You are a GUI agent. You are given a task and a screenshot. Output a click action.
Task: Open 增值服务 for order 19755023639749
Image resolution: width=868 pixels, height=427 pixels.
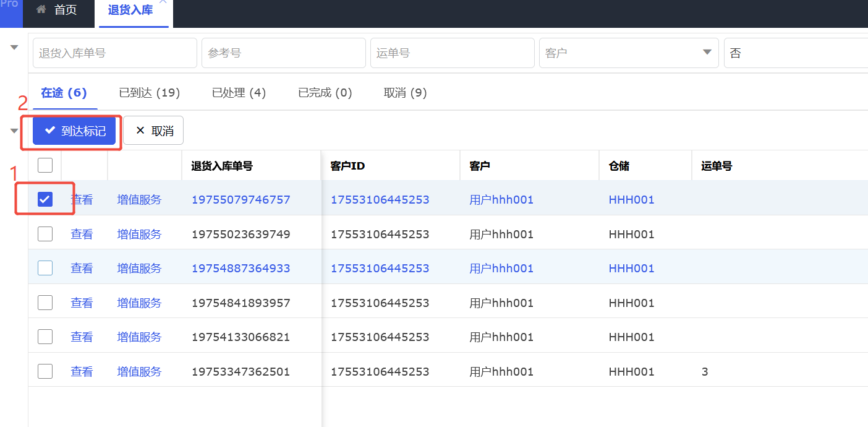[x=139, y=234]
